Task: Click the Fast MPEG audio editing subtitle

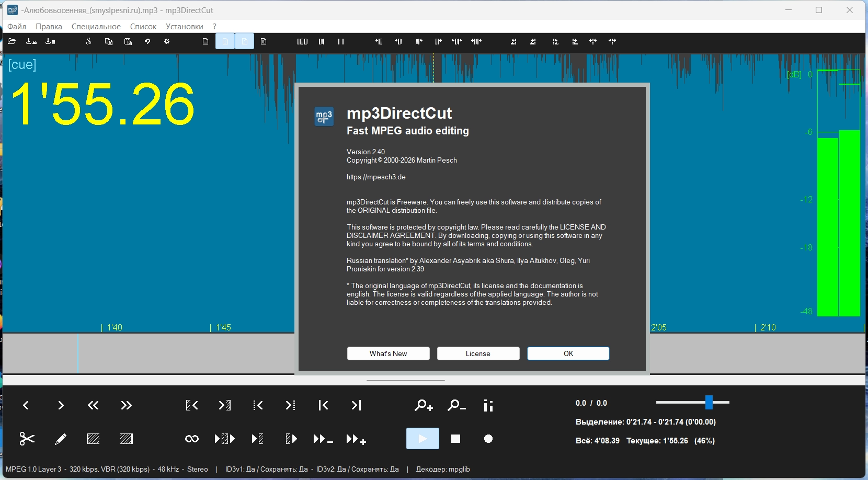Action: [408, 131]
